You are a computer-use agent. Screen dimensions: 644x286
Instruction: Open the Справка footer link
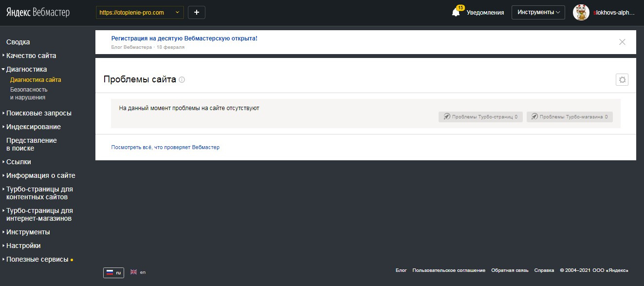544,270
